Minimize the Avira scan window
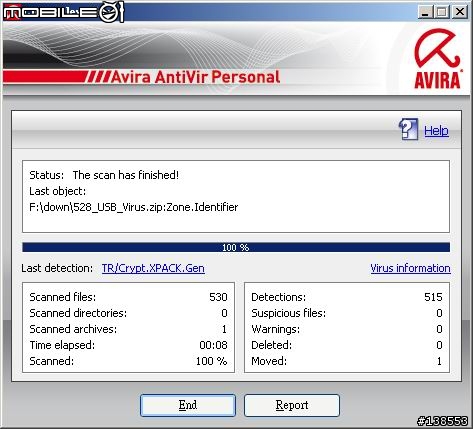The image size is (473, 429). 425,12
